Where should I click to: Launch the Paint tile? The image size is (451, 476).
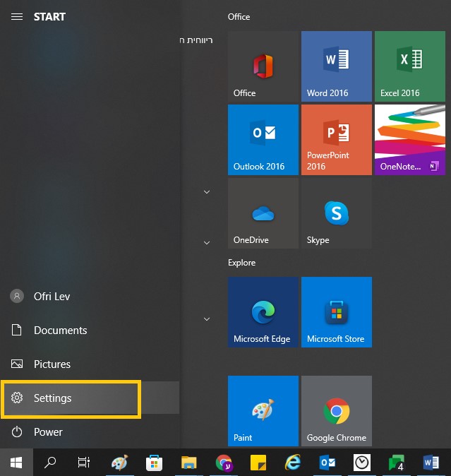pyautogui.click(x=263, y=411)
